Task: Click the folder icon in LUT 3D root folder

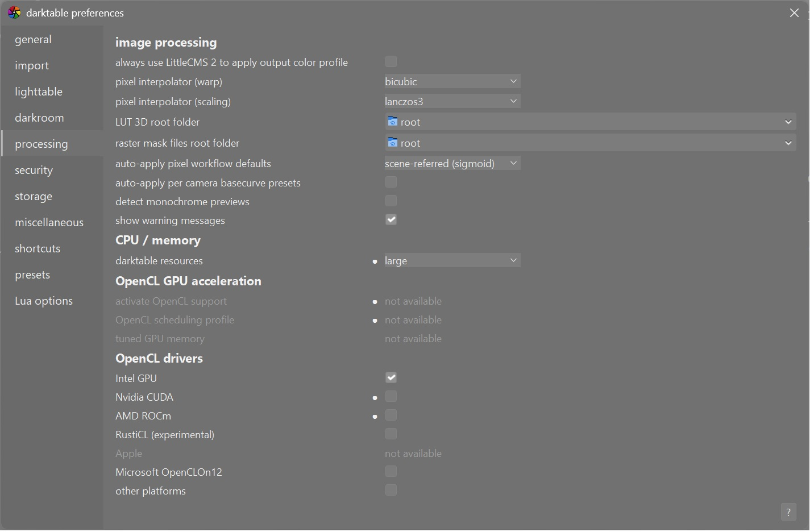Action: coord(392,122)
